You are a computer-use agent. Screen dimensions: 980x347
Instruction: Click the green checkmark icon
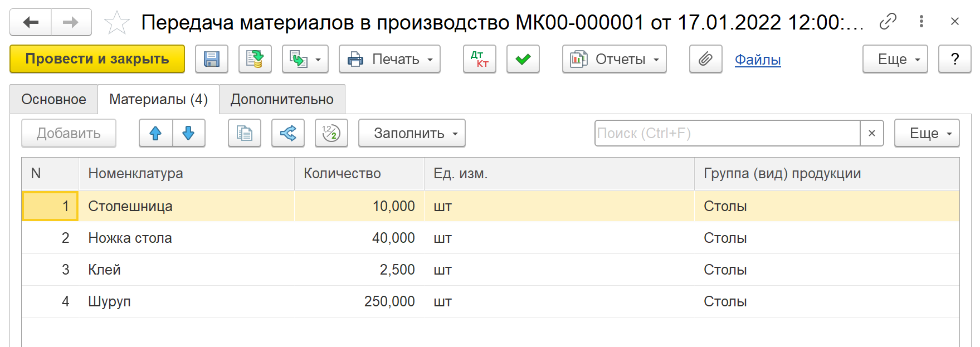tap(523, 59)
